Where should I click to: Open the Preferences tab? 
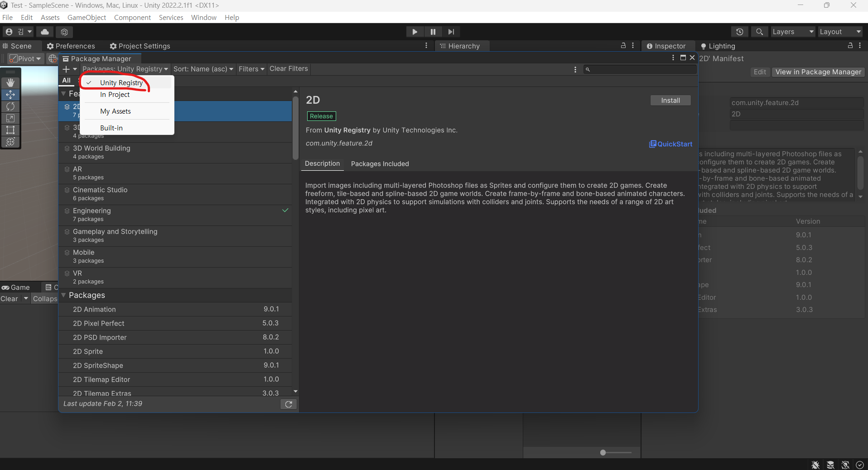[71, 46]
